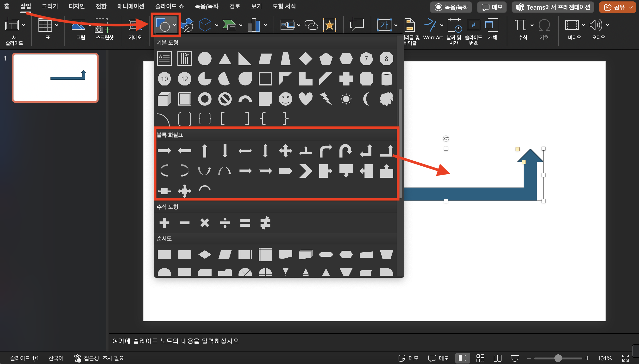This screenshot has width=639, height=364.
Task: Click the accessibility 접근성: 조사 필요 status
Action: click(99, 358)
